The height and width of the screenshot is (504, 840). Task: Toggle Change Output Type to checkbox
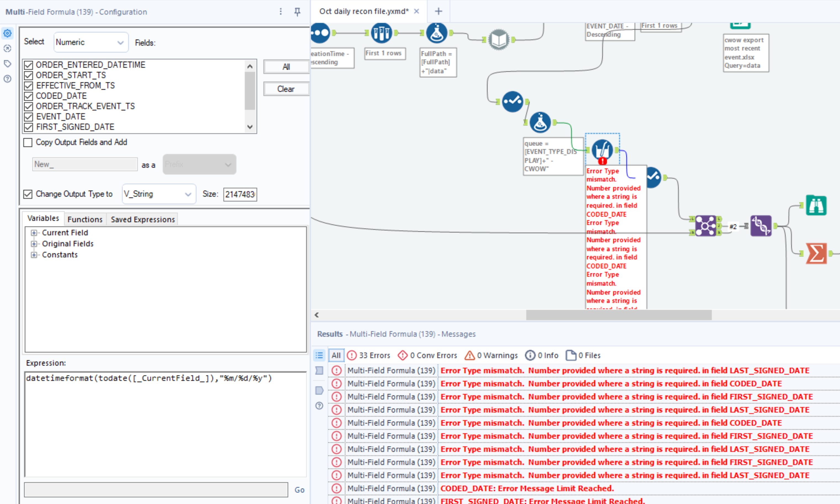click(x=28, y=194)
